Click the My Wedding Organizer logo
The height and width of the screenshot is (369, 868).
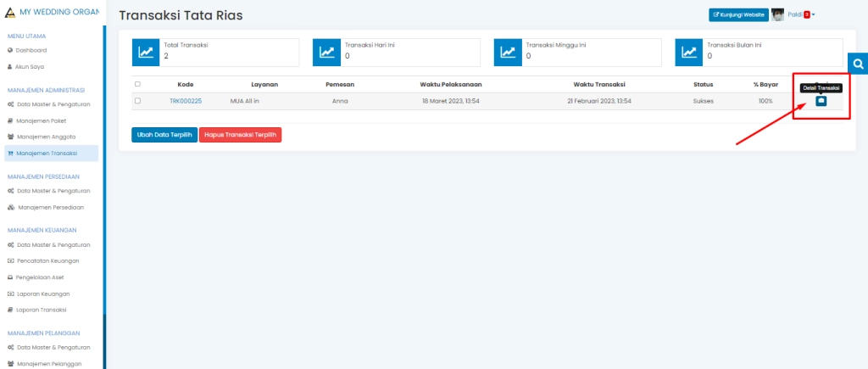point(9,11)
